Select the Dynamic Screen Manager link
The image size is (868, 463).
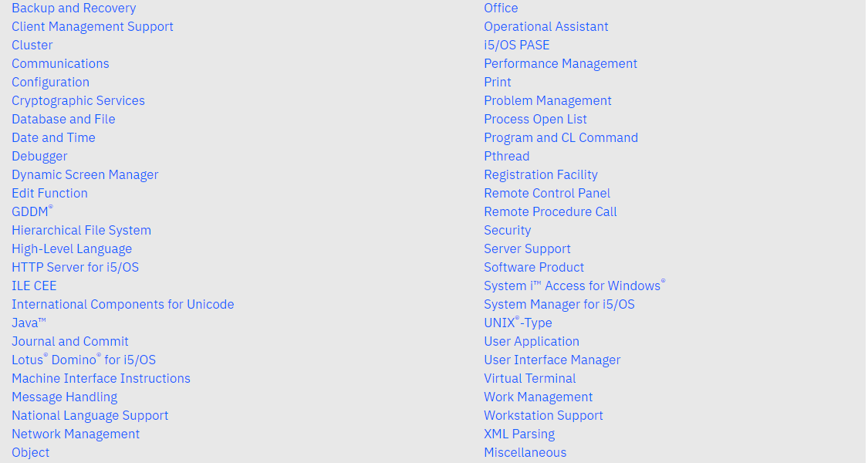(x=85, y=175)
